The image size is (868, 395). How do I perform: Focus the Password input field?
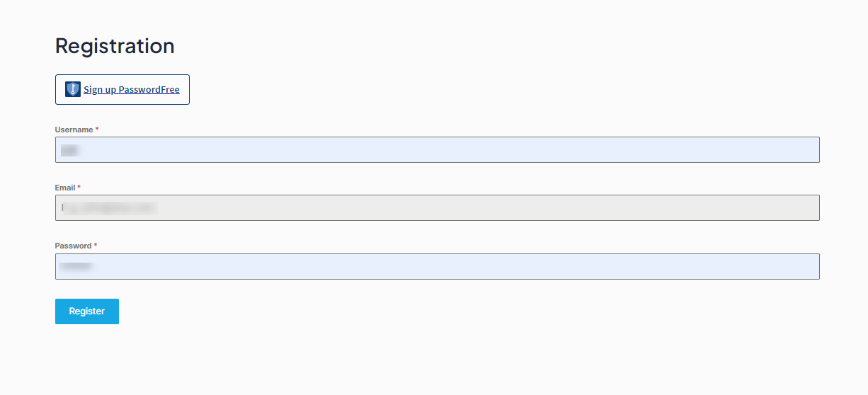click(x=437, y=267)
